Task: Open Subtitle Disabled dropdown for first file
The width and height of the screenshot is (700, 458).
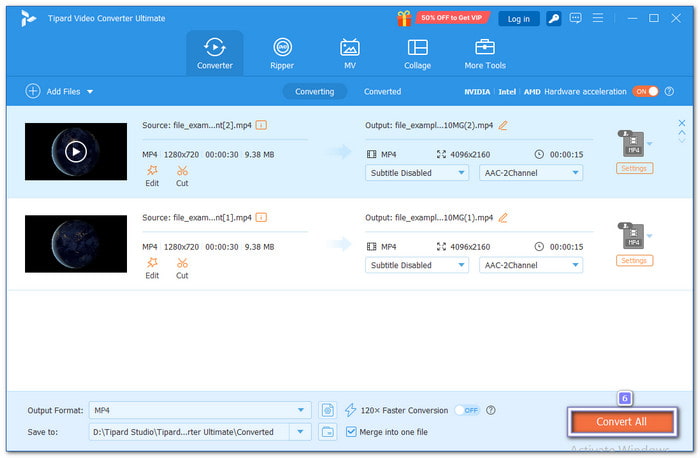Action: pos(417,173)
